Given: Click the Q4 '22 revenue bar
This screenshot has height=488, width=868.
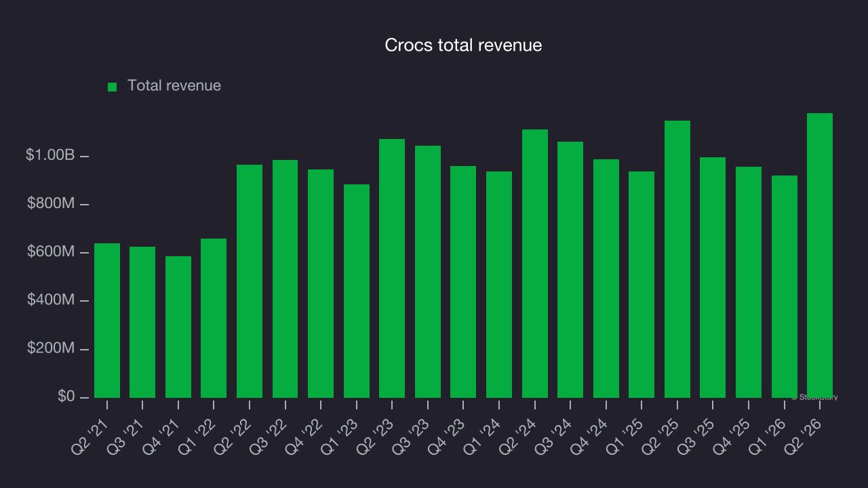Looking at the screenshot, I should pos(321,284).
